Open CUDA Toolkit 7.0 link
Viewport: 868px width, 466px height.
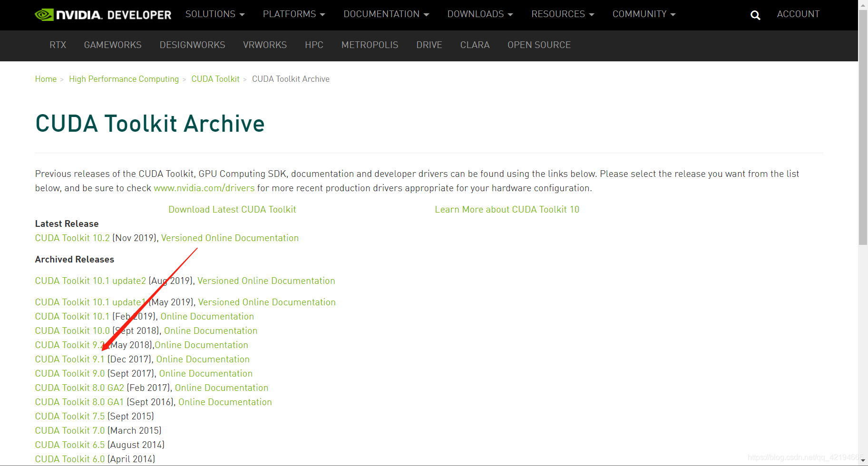(70, 430)
